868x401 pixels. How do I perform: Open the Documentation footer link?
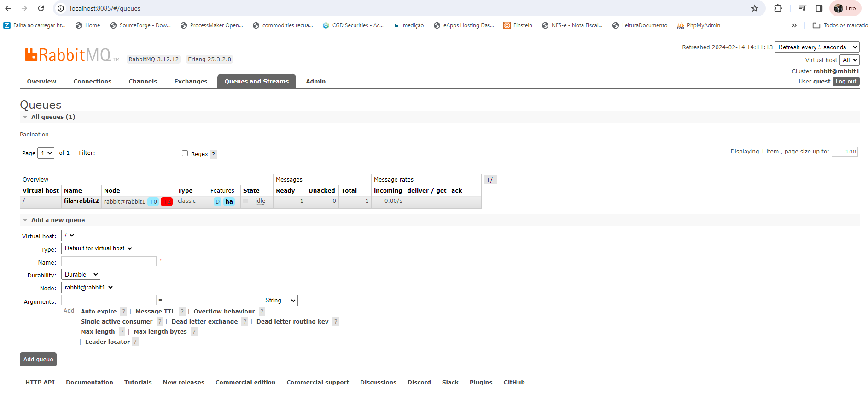(89, 383)
